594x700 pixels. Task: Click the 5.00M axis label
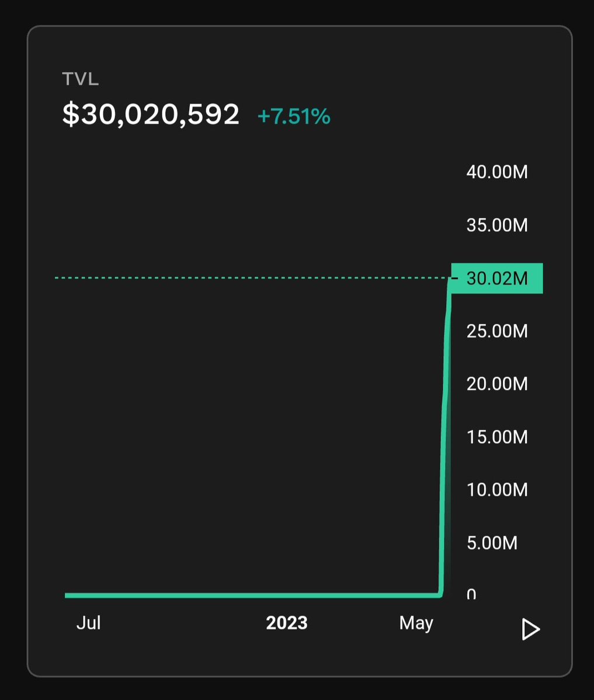point(492,543)
